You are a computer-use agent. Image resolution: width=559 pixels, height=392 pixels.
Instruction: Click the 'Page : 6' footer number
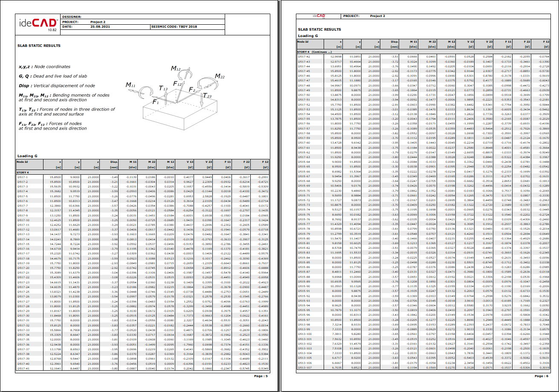542,376
